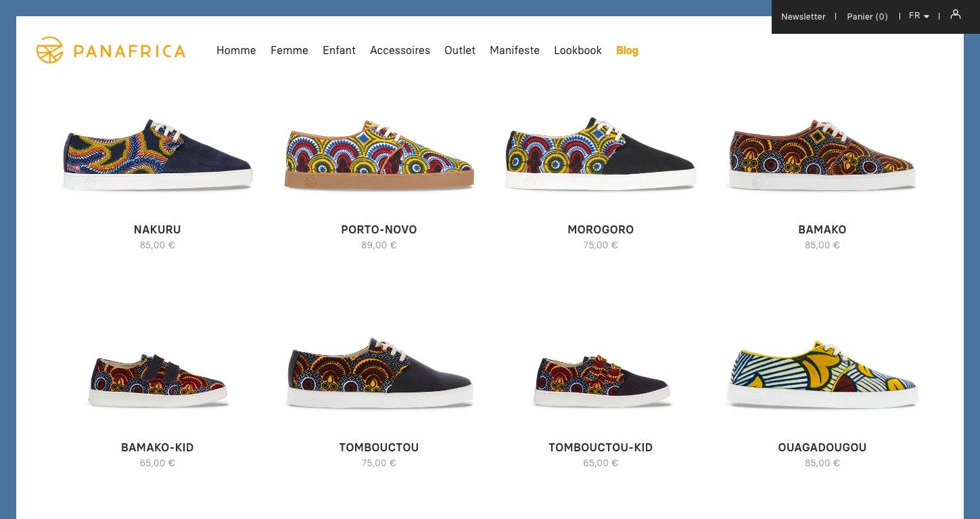980x519 pixels.
Task: View the OUAGADOUGOU shoe image
Action: tap(822, 372)
